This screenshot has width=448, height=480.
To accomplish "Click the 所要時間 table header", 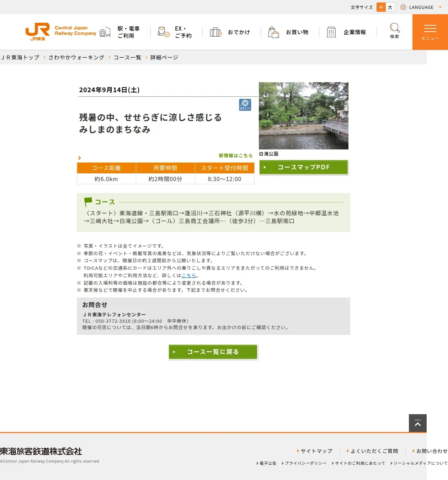I will [165, 168].
